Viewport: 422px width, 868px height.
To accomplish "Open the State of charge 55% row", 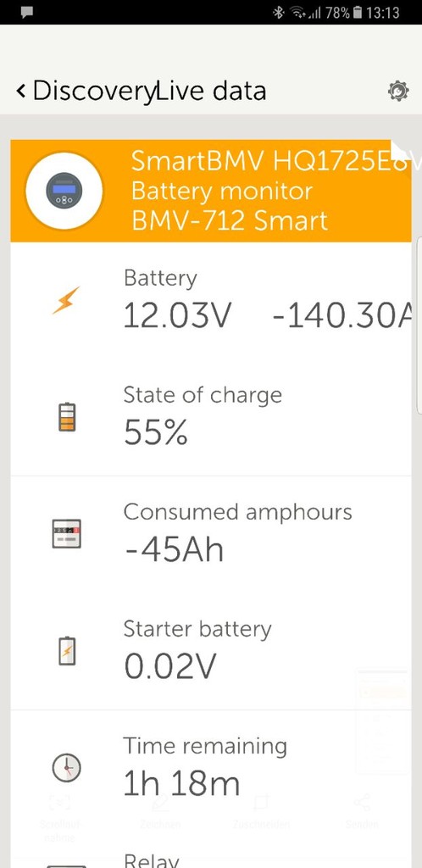I will [211, 417].
